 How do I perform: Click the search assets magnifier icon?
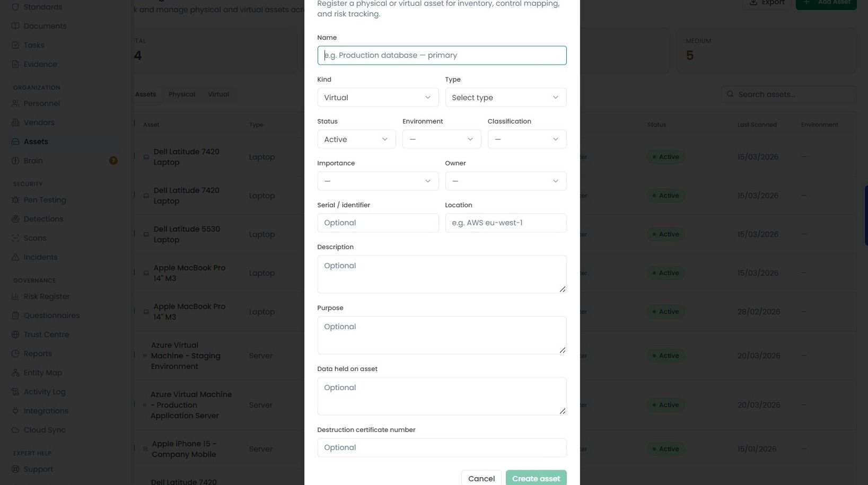point(730,94)
